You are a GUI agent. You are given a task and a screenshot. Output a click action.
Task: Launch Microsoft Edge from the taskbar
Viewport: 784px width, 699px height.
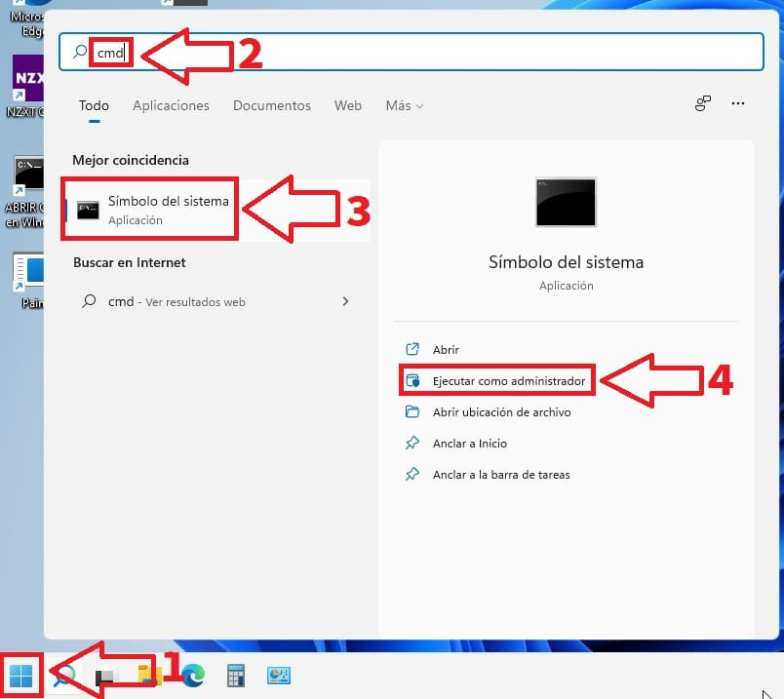[x=193, y=676]
